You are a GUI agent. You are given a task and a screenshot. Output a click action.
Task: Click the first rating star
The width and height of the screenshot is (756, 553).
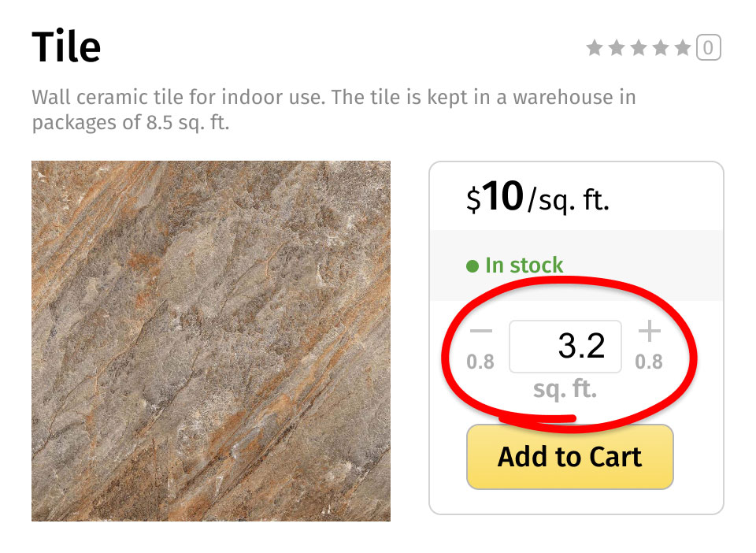click(x=595, y=48)
